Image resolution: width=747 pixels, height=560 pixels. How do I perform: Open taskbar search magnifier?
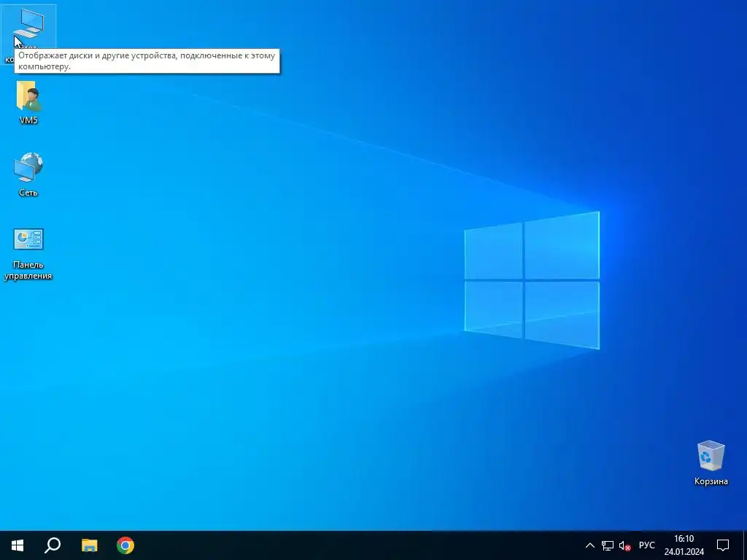tap(53, 545)
